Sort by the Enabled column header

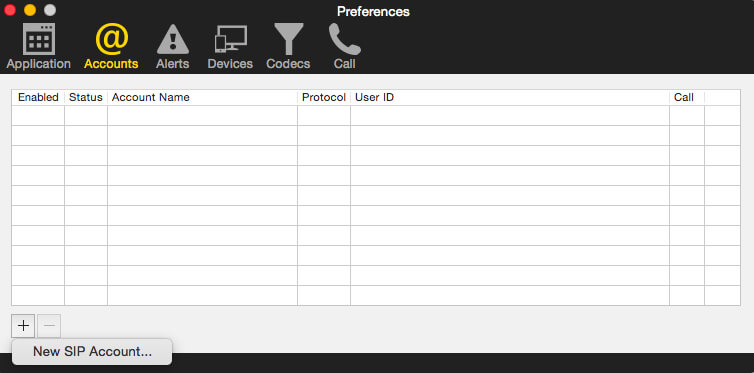(x=38, y=98)
